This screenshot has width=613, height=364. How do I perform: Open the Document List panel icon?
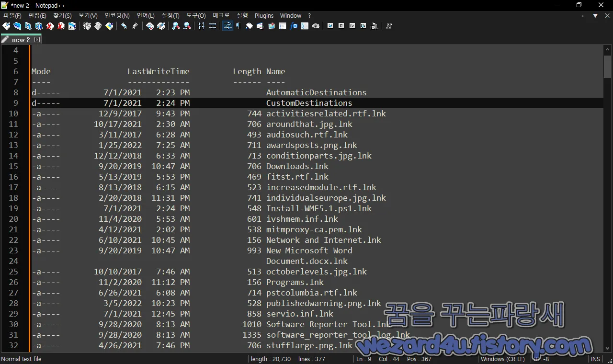point(283,26)
